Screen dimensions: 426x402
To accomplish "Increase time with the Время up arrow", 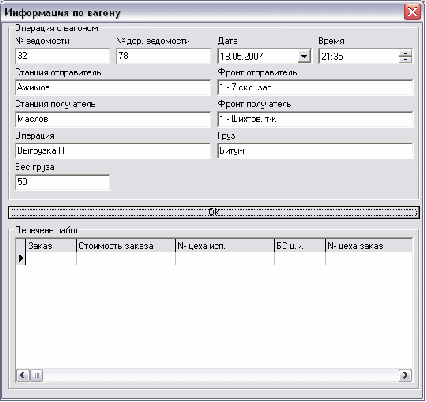I will (x=406, y=53).
